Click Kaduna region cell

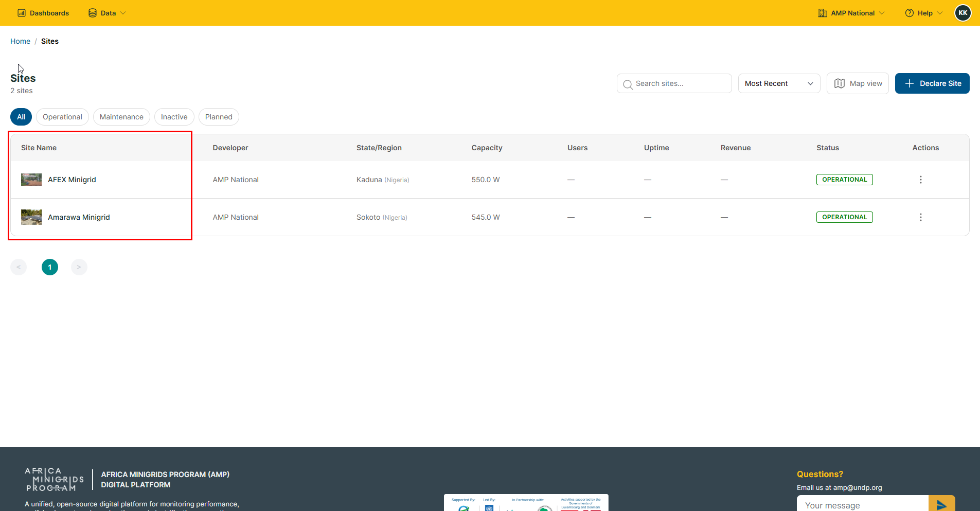(383, 180)
